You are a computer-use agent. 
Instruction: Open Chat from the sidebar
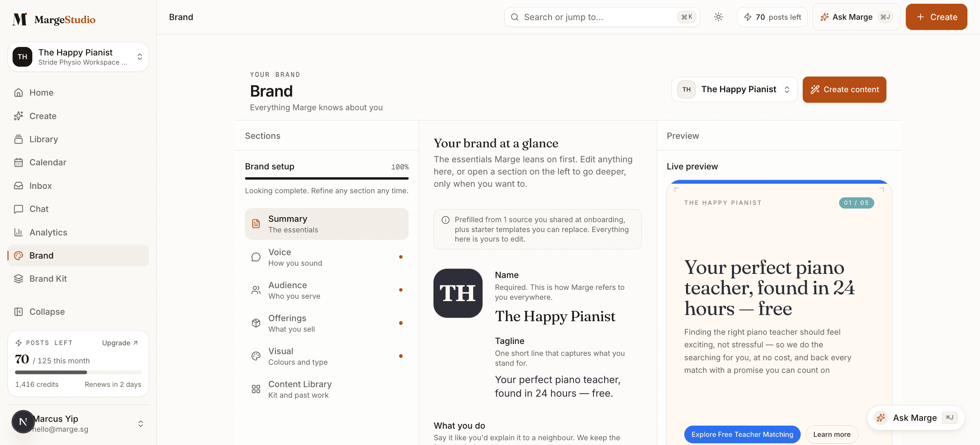click(x=78, y=209)
